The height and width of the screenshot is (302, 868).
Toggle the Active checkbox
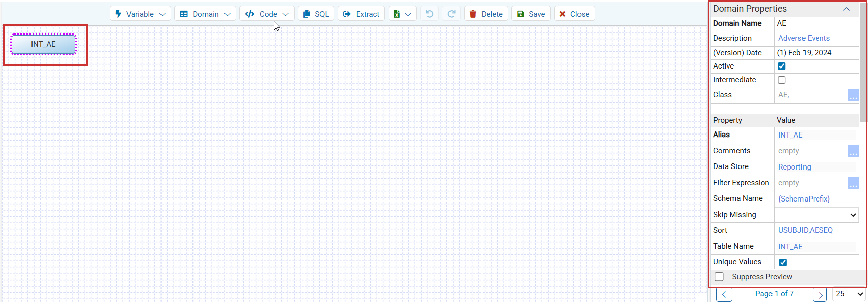782,66
